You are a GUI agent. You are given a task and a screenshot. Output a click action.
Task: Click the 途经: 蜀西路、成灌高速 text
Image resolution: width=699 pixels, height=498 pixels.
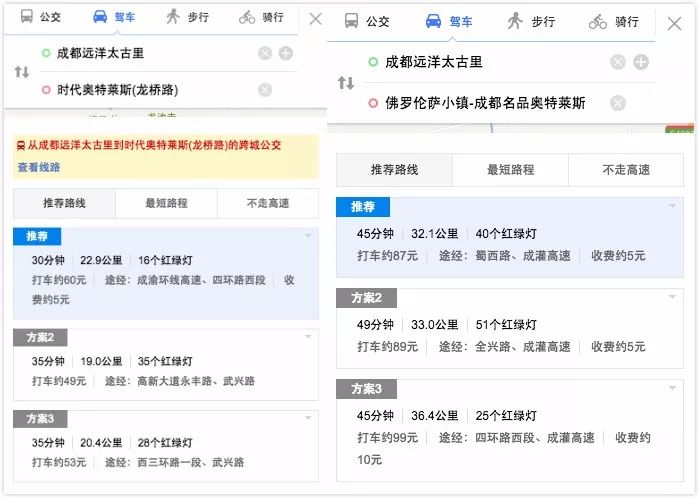pos(505,256)
